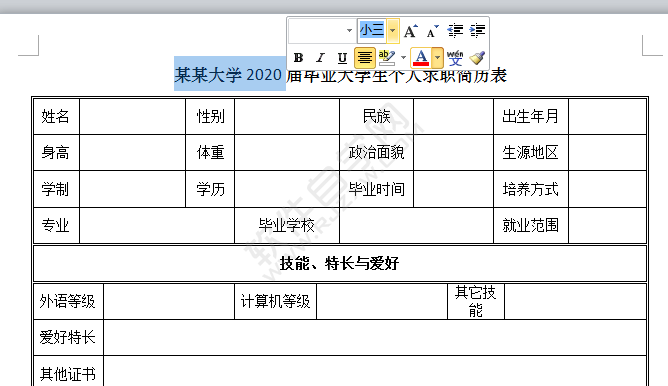Click the 生源地区 table cell
Image resolution: width=668 pixels, height=386 pixels.
tap(530, 153)
